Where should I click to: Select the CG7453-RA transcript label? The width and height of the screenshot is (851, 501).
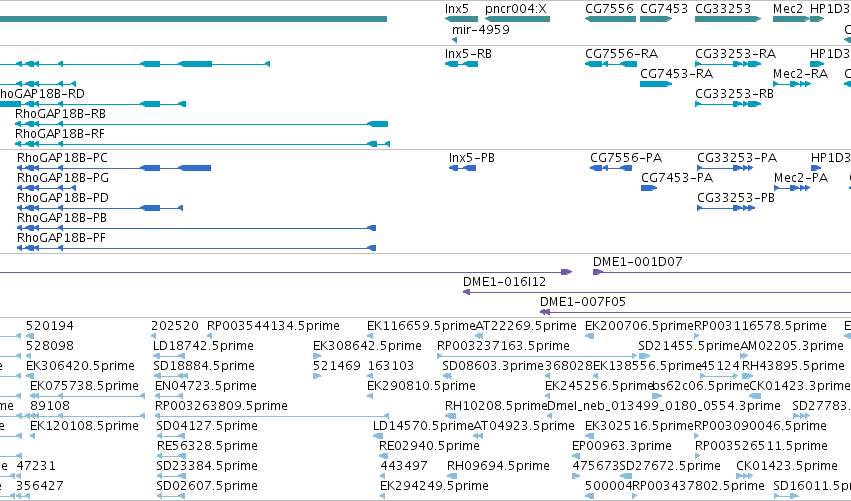coord(677,74)
